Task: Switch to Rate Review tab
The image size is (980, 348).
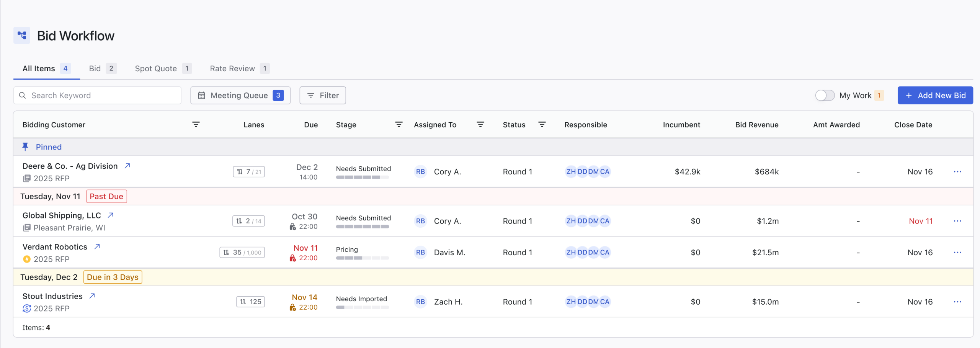Action: click(x=239, y=69)
